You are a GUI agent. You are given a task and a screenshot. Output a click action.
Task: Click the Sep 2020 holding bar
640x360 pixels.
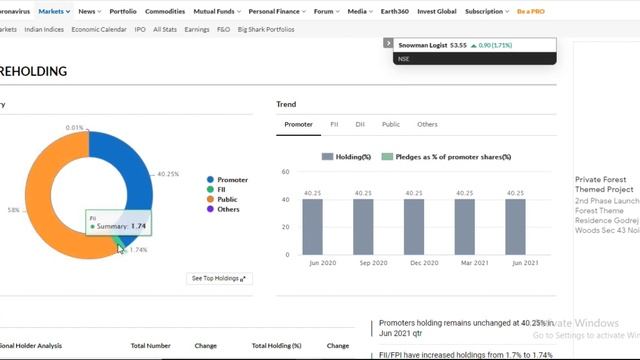363,227
